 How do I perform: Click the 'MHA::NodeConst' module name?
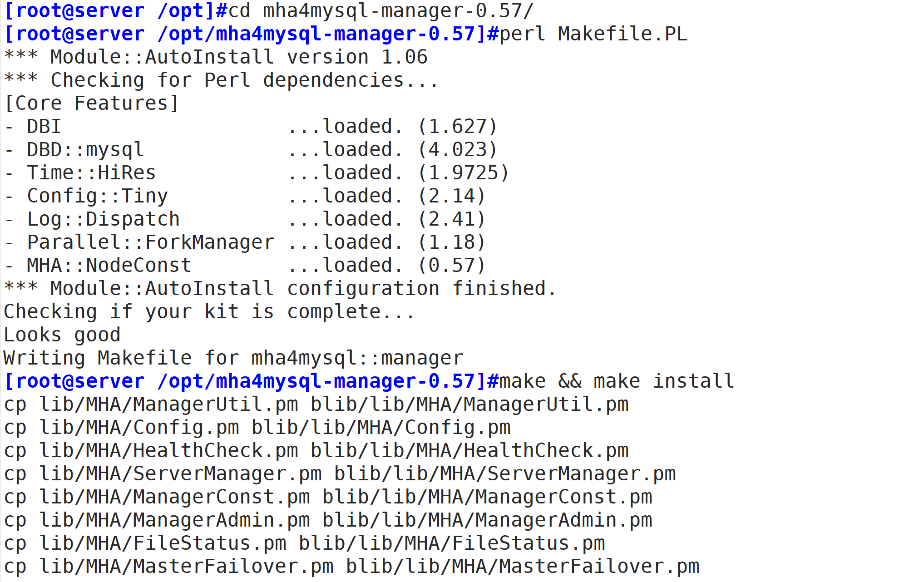[x=109, y=266]
